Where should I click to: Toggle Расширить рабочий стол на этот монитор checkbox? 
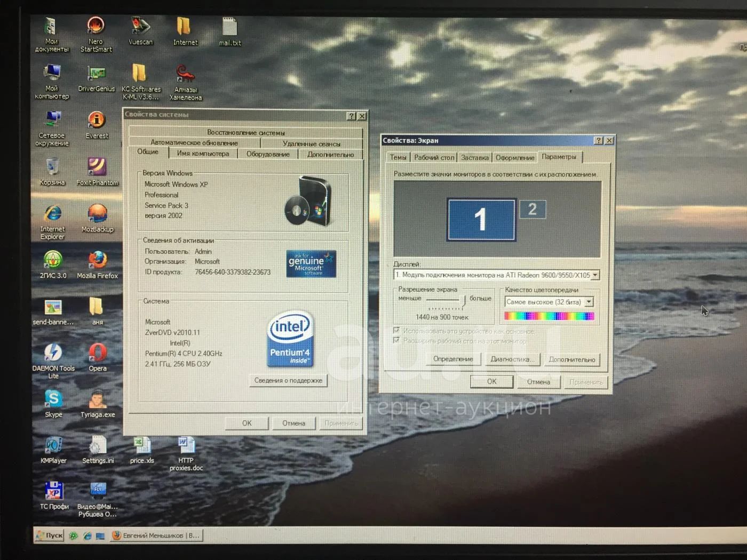[x=396, y=340]
